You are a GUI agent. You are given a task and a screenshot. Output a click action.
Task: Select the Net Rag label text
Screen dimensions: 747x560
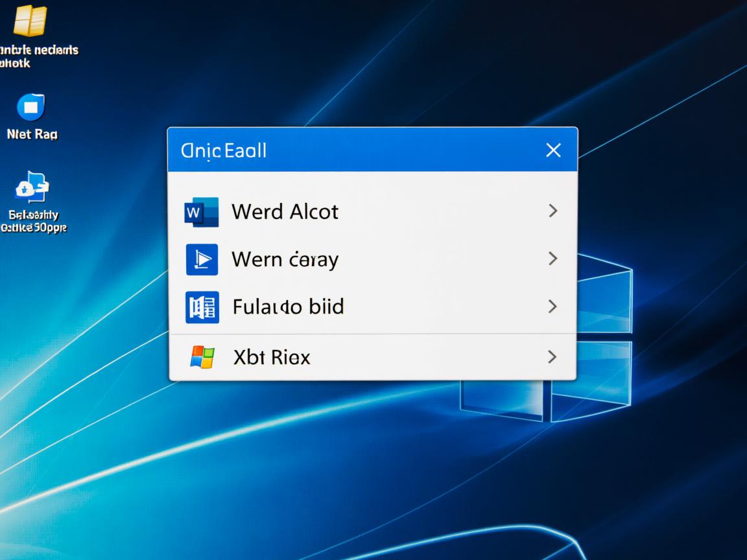click(x=32, y=134)
